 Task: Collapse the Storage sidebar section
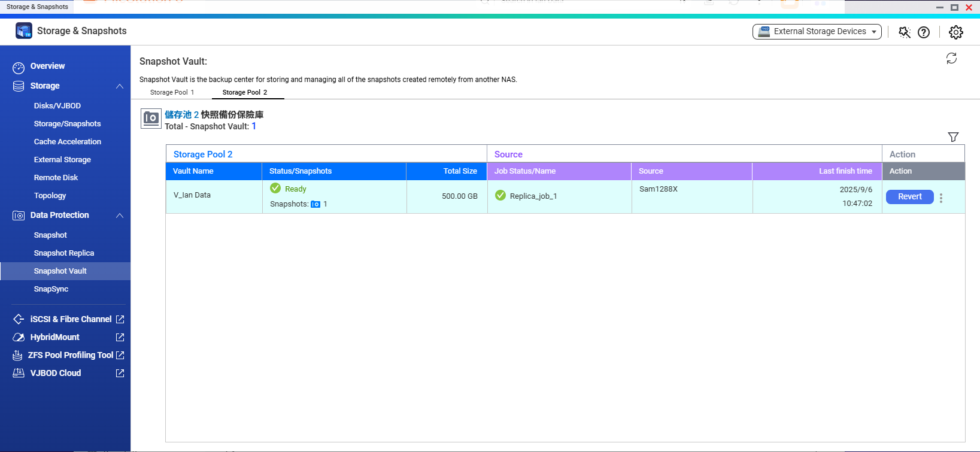pos(120,86)
